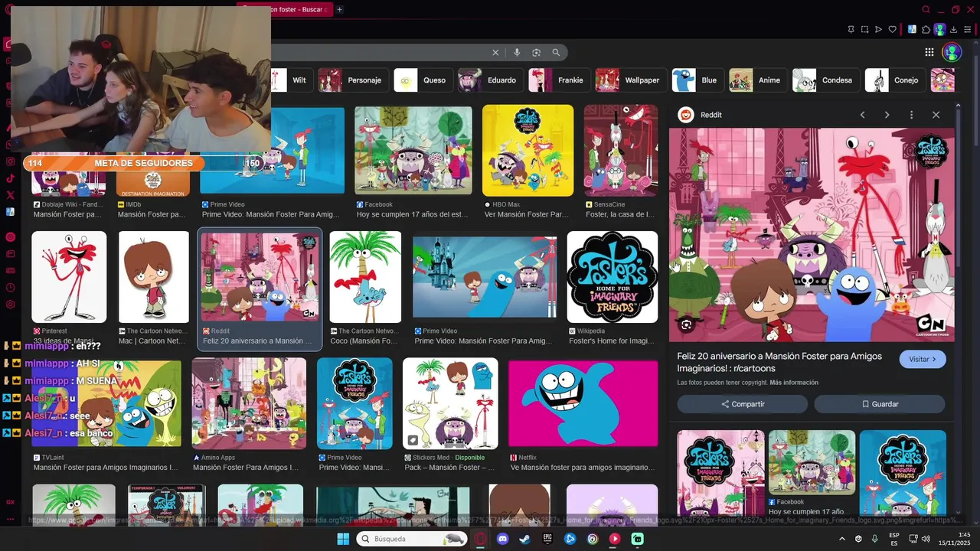Open the Google apps grid icon

pos(929,52)
